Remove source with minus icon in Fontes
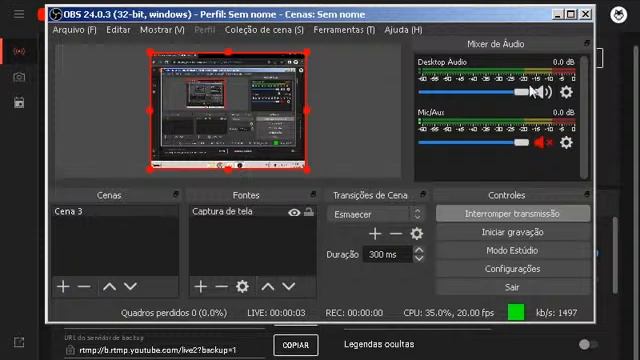640x360 pixels. click(x=221, y=287)
